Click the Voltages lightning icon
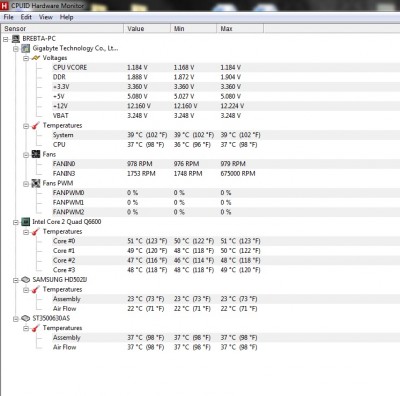Image resolution: width=400 pixels, height=396 pixels. pos(36,58)
